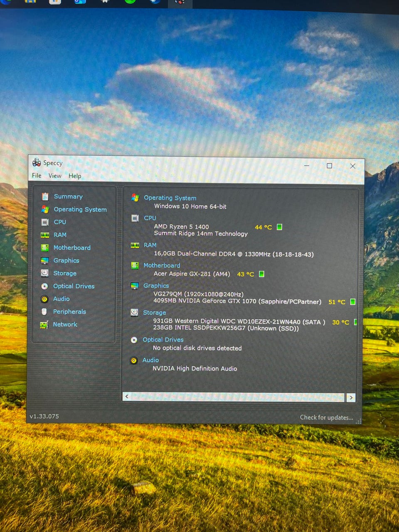The image size is (399, 532).
Task: Click the Summary clipboard icon in sidebar
Action: click(45, 197)
